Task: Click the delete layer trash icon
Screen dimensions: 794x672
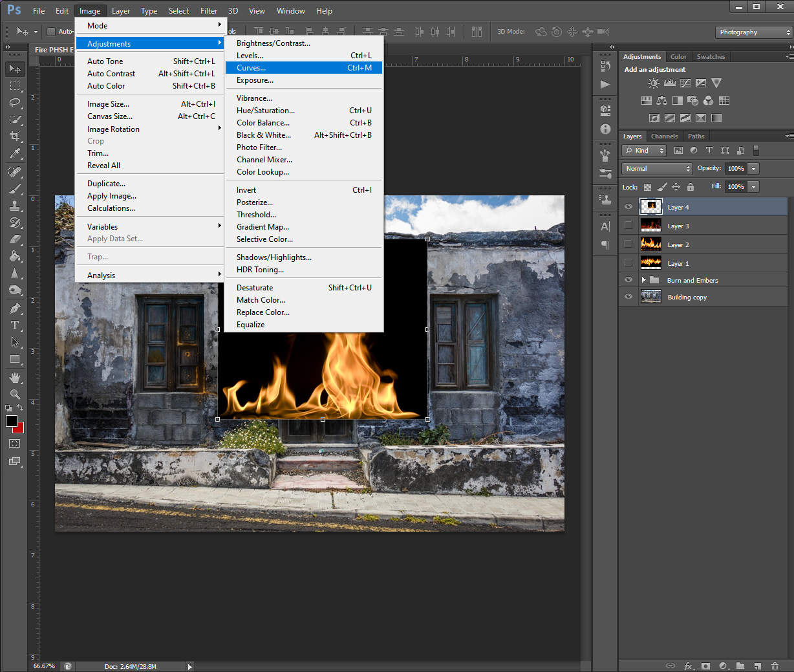Action: pos(775,666)
